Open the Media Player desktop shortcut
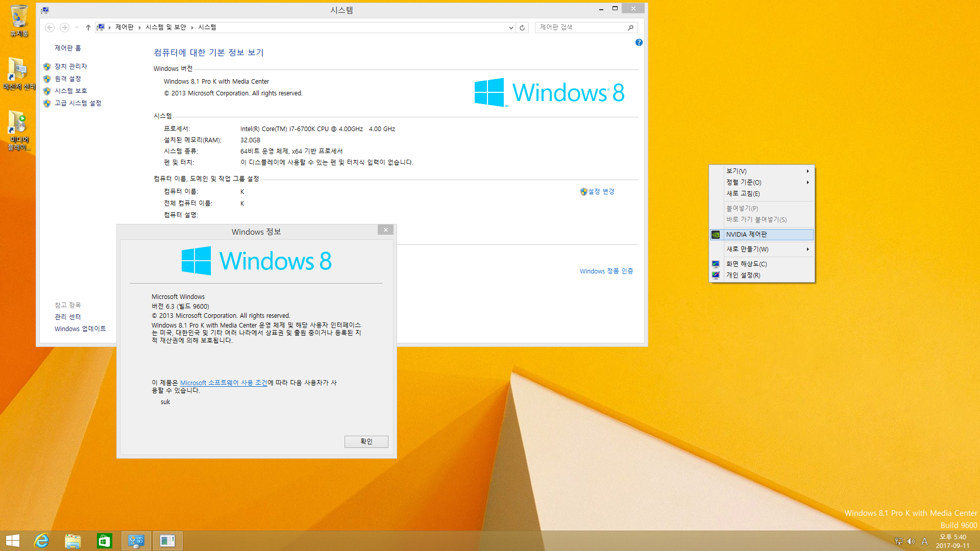Screen dimensions: 980x551 pyautogui.click(x=19, y=130)
